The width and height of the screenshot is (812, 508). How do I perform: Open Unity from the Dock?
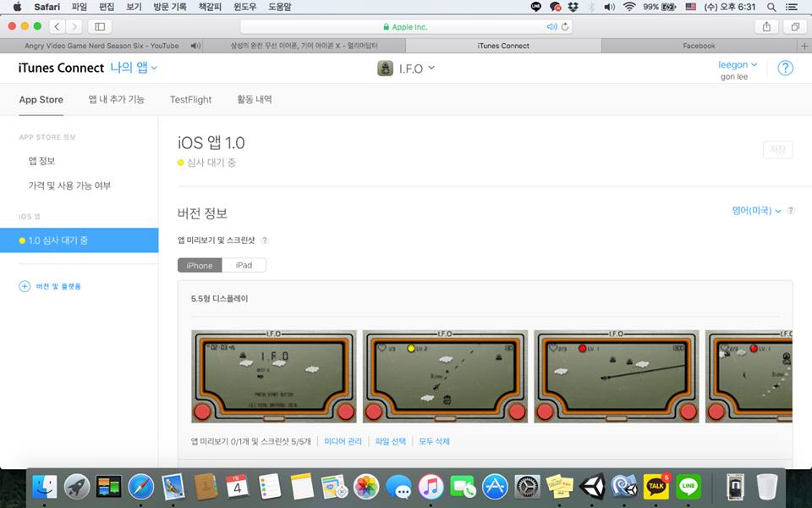click(x=592, y=488)
